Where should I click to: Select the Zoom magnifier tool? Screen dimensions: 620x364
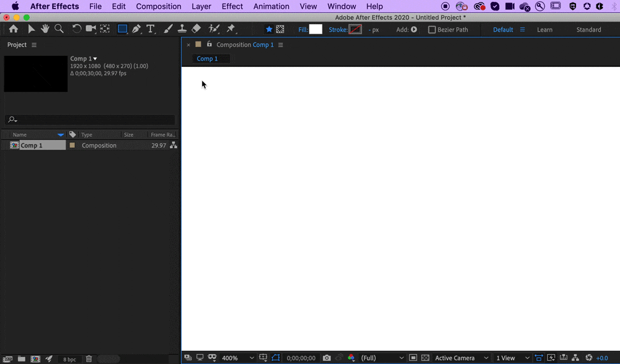[59, 29]
